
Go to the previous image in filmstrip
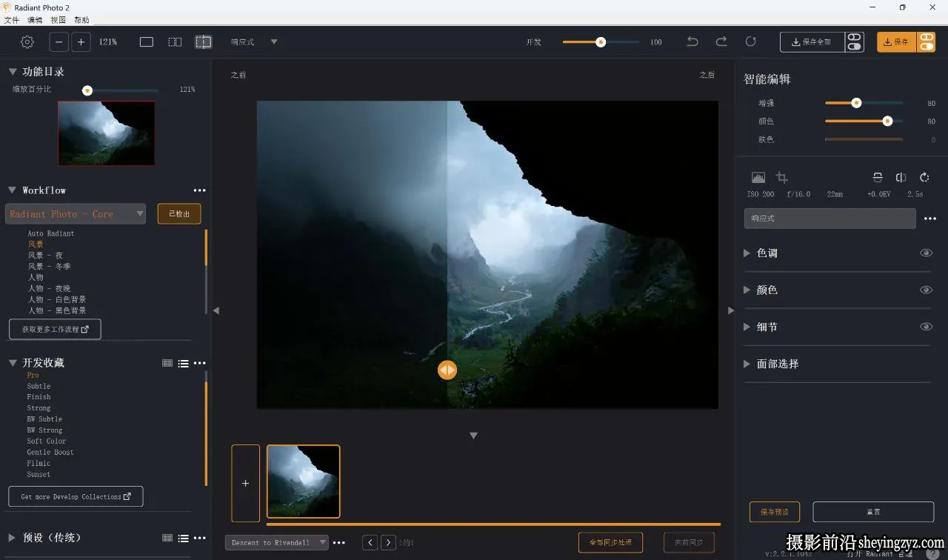(370, 543)
